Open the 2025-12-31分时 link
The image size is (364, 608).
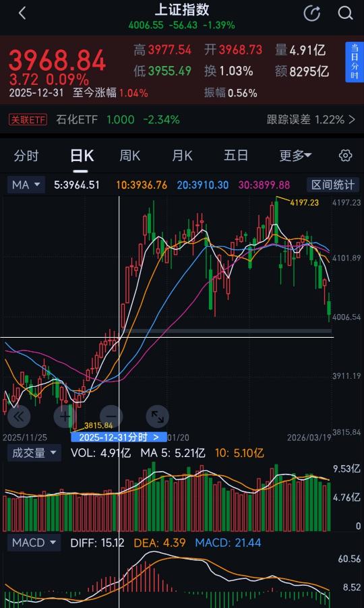click(x=119, y=437)
